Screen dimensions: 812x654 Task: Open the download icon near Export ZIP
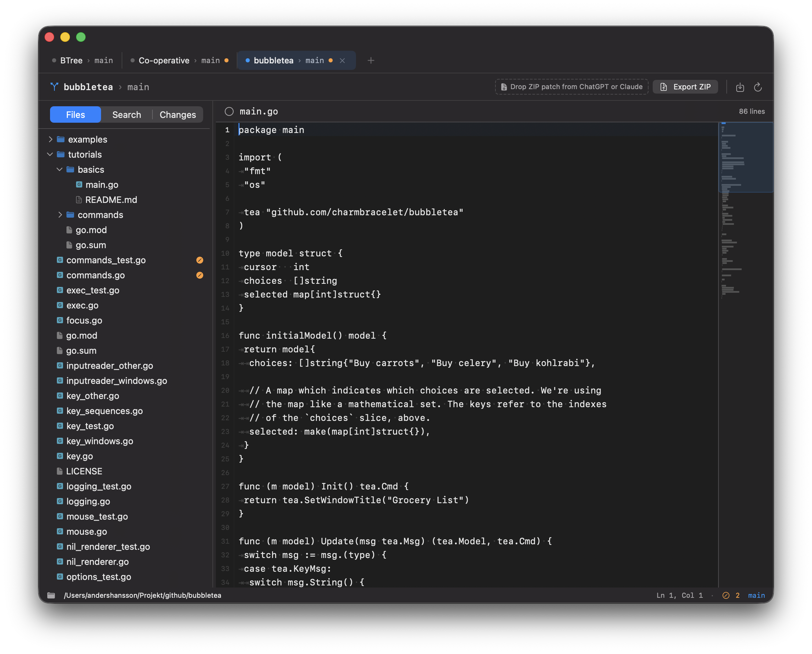pos(740,87)
